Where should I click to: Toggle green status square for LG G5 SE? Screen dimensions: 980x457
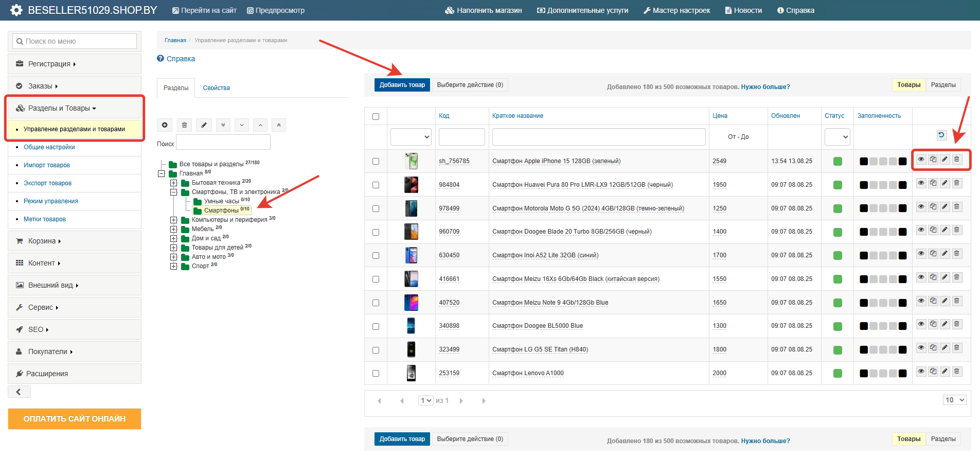pyautogui.click(x=838, y=350)
